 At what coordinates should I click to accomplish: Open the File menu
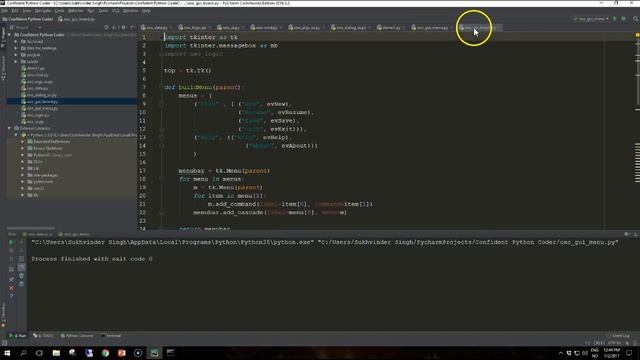(4, 11)
